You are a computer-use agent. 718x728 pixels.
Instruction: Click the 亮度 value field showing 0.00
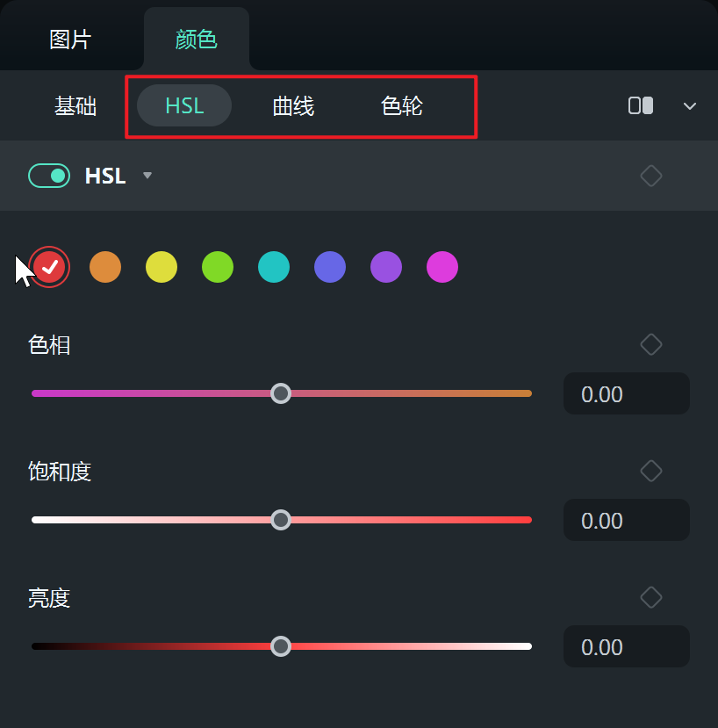tap(626, 647)
